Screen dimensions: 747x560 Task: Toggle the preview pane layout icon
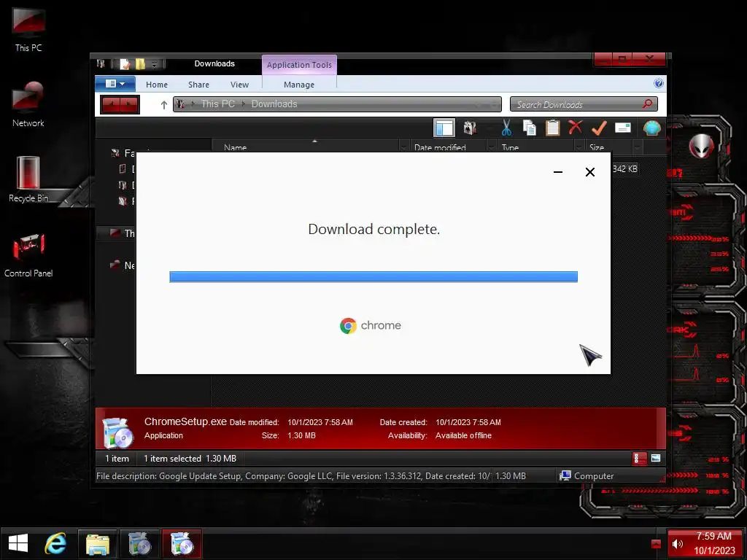(x=444, y=128)
